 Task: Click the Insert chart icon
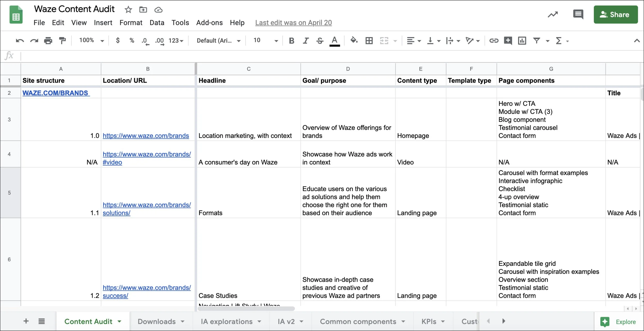(522, 41)
